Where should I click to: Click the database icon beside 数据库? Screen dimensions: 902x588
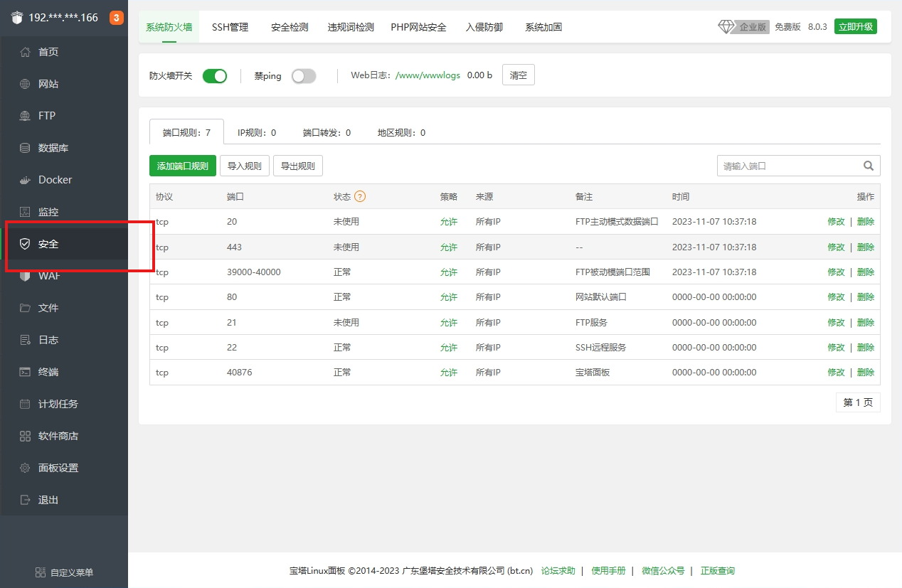pyautogui.click(x=25, y=148)
